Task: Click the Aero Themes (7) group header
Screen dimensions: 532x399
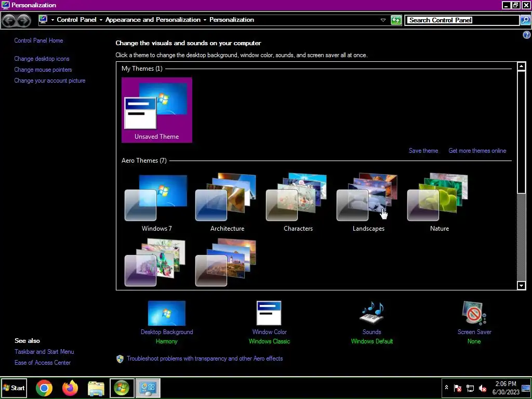Action: pos(144,161)
